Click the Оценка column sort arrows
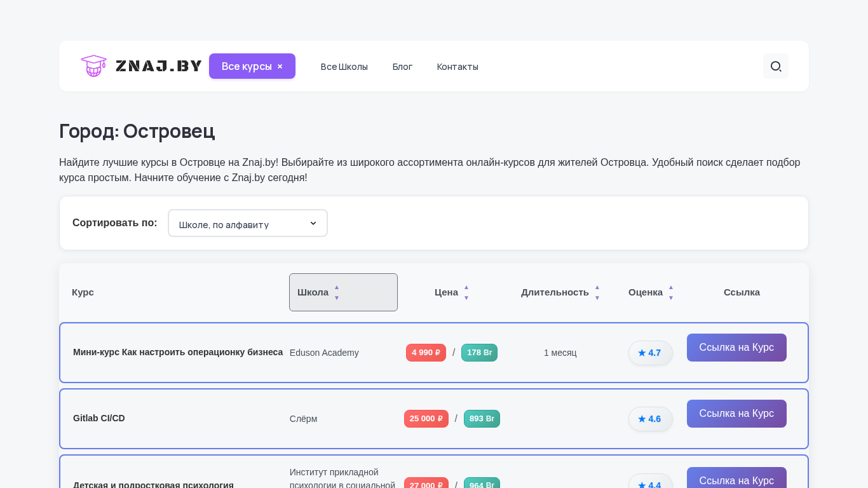 coord(671,292)
